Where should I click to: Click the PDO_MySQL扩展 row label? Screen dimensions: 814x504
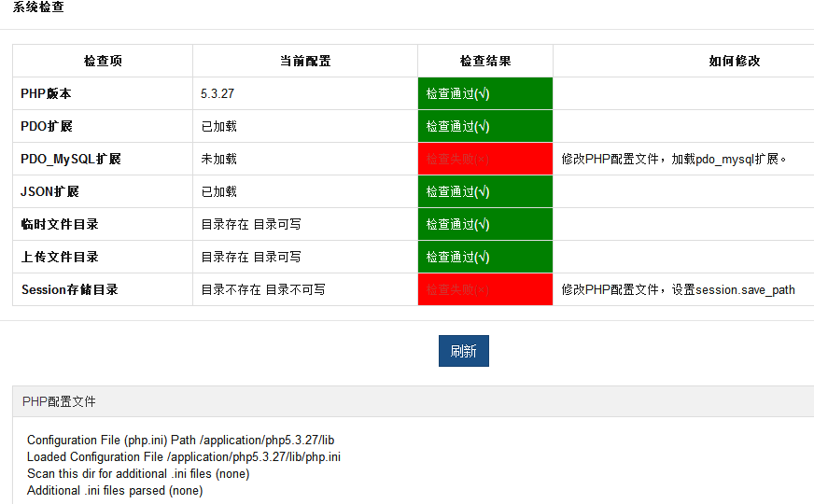(x=71, y=160)
